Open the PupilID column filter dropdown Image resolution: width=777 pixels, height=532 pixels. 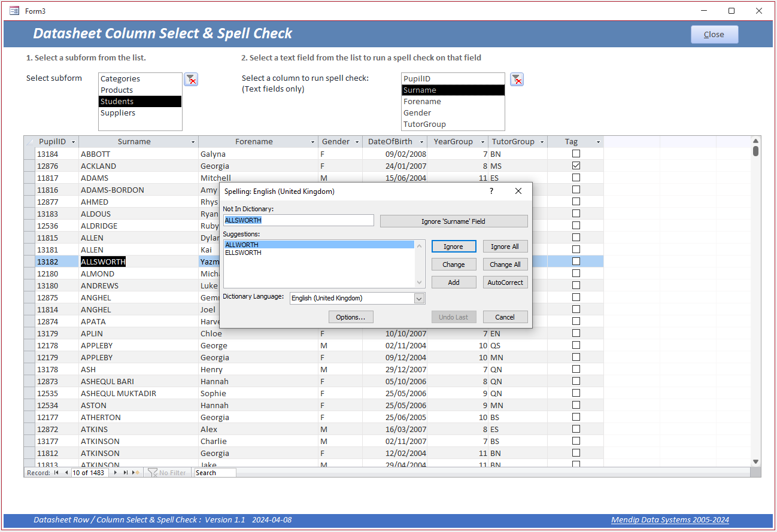[74, 142]
